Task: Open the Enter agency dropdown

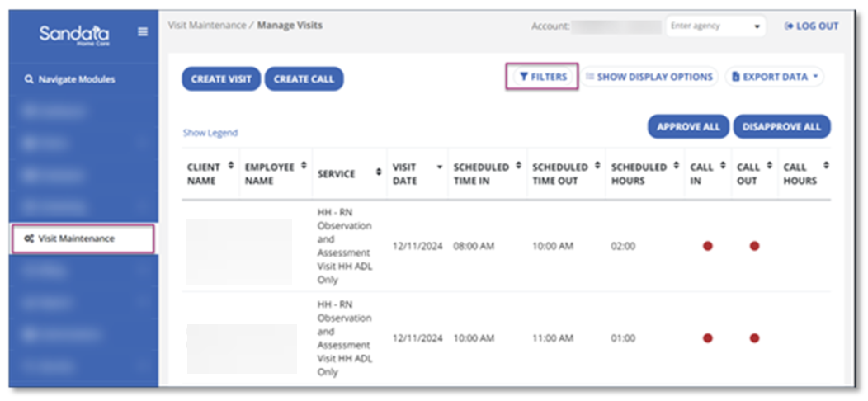Action: tap(715, 26)
